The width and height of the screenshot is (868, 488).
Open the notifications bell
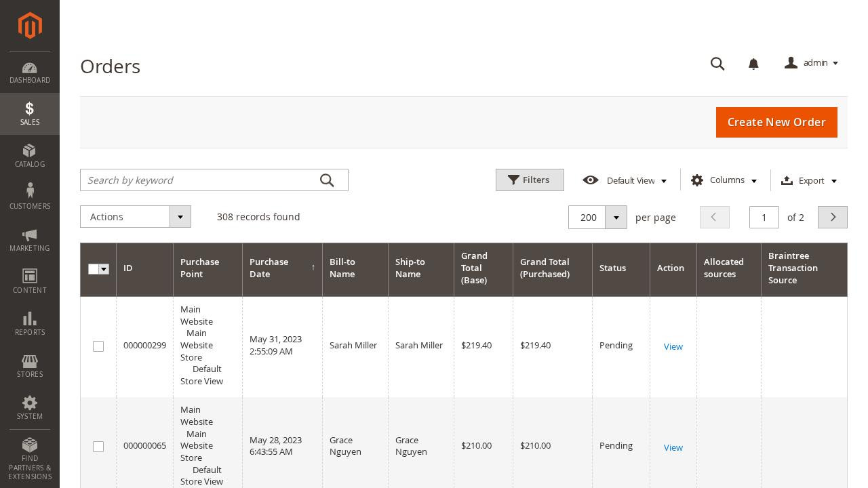pos(753,64)
